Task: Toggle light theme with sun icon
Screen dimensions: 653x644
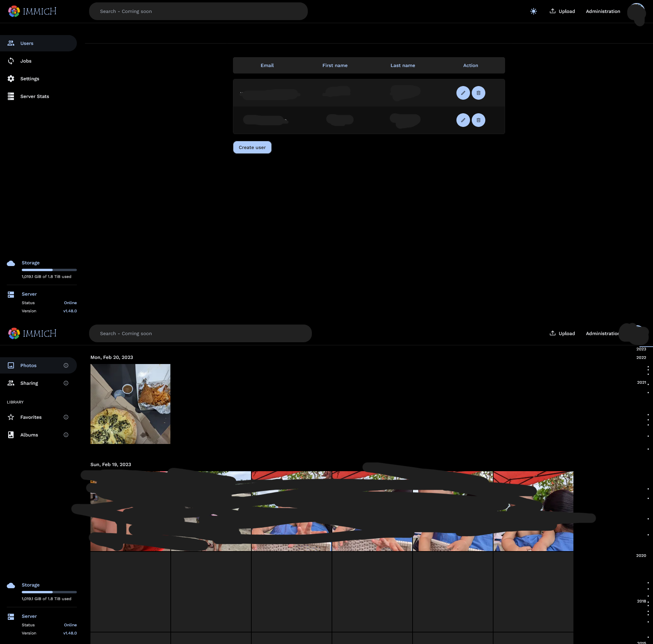Action: click(533, 11)
